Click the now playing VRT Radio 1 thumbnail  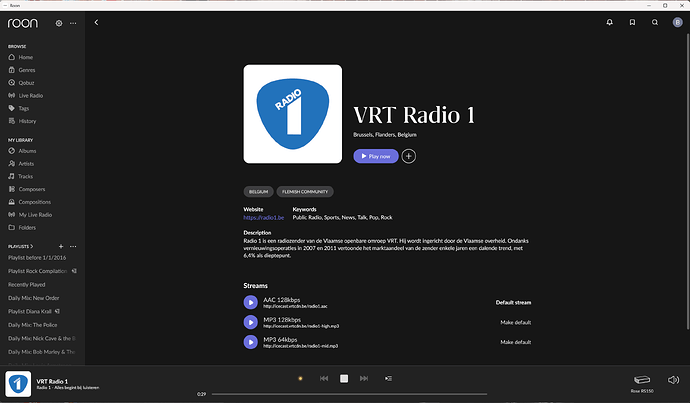pyautogui.click(x=18, y=384)
